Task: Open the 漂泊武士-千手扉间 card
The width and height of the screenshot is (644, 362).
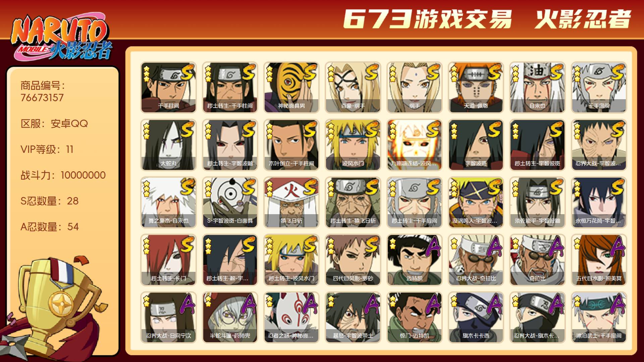Action: click(x=599, y=317)
